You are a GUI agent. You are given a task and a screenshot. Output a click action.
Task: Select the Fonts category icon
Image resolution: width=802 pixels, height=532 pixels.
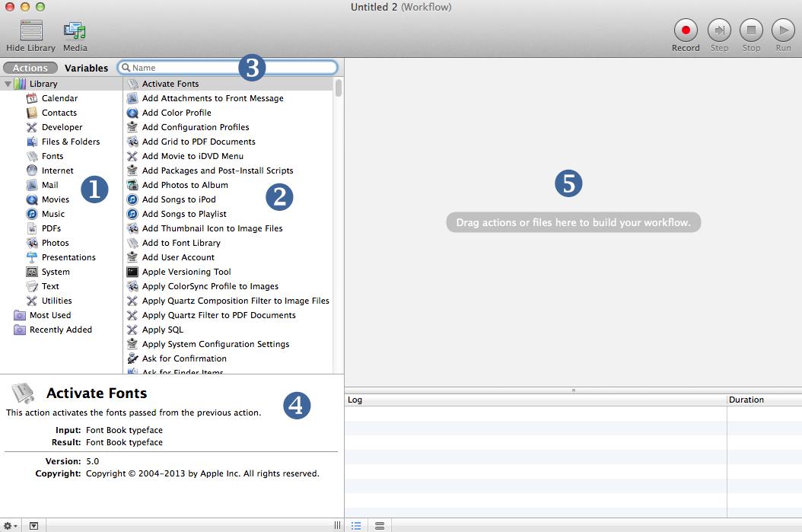point(32,156)
